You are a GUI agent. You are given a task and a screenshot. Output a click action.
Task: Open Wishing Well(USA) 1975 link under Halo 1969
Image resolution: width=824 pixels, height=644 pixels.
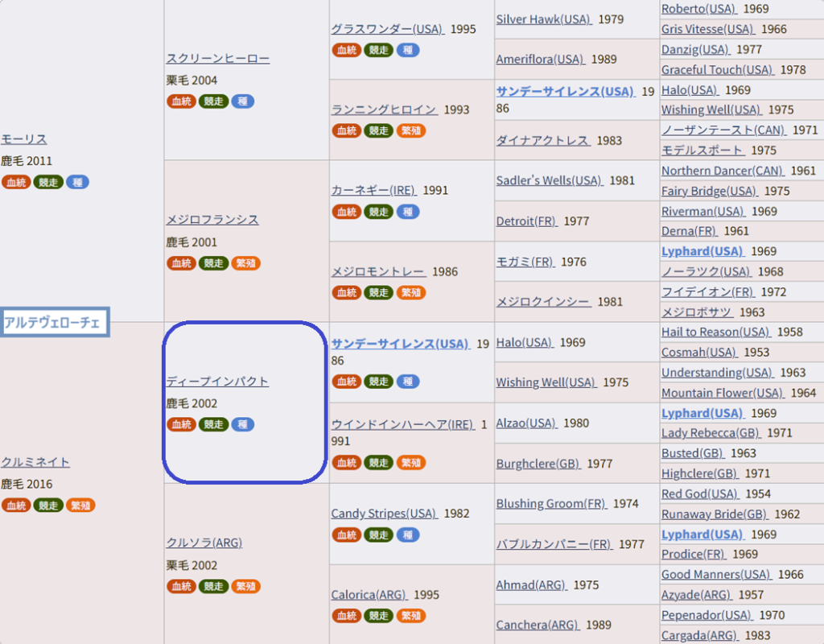pyautogui.click(x=546, y=382)
